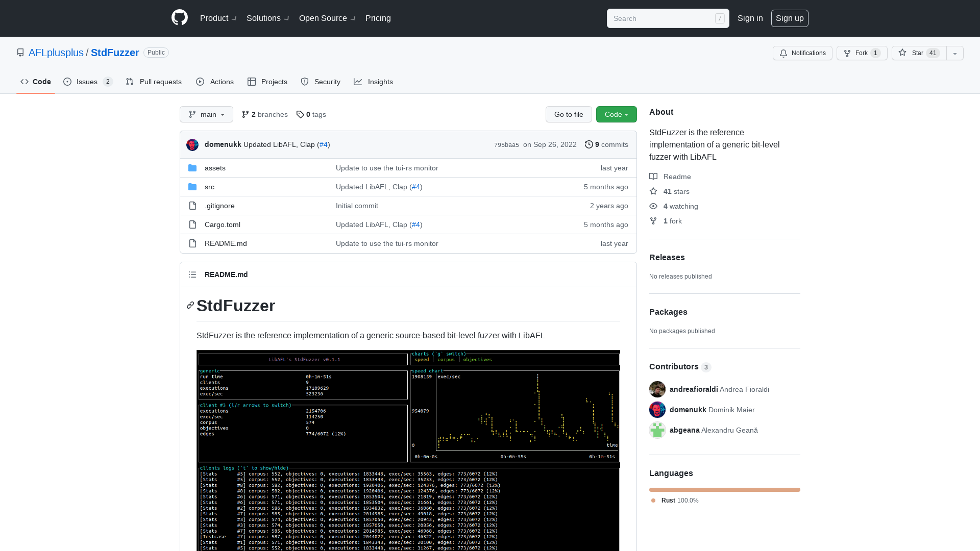Screen dimensions: 980x551
Task: Click the assets folder icon
Action: point(192,168)
